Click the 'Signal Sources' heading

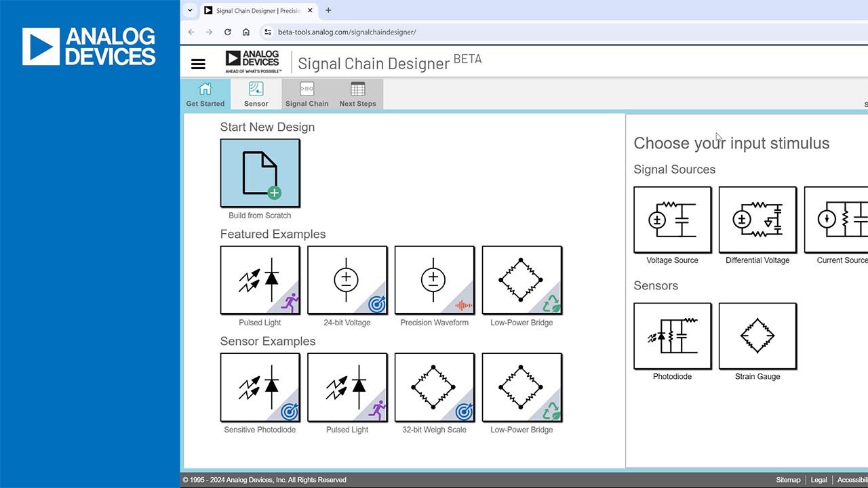pos(674,169)
